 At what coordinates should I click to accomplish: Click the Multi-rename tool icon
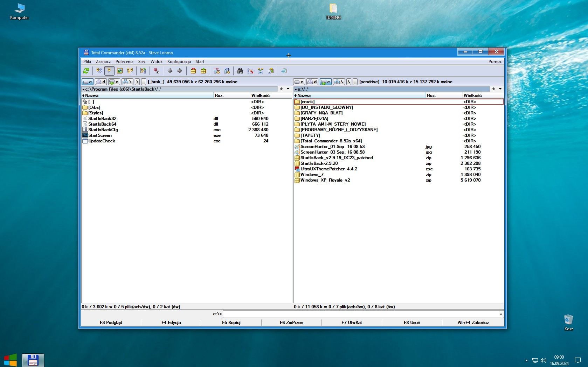click(x=250, y=71)
